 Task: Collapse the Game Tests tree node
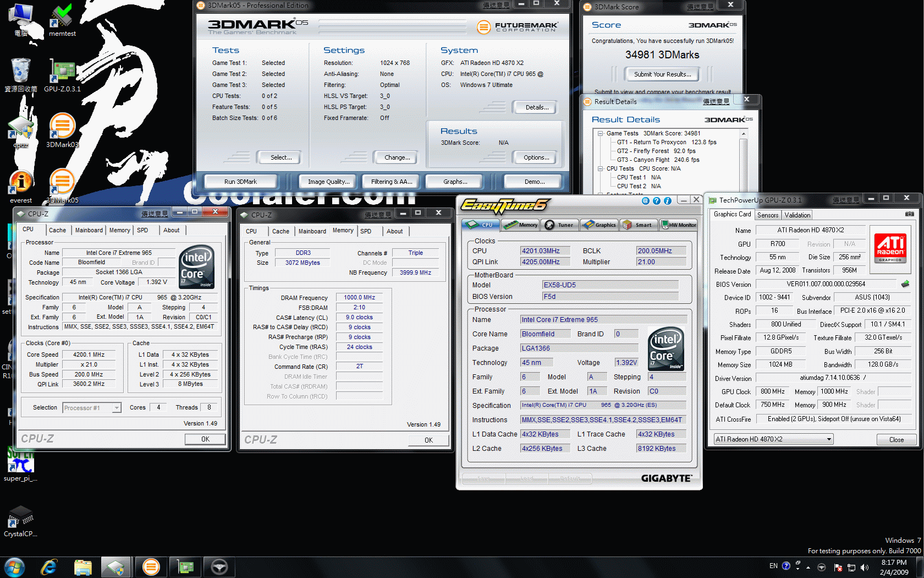(601, 133)
